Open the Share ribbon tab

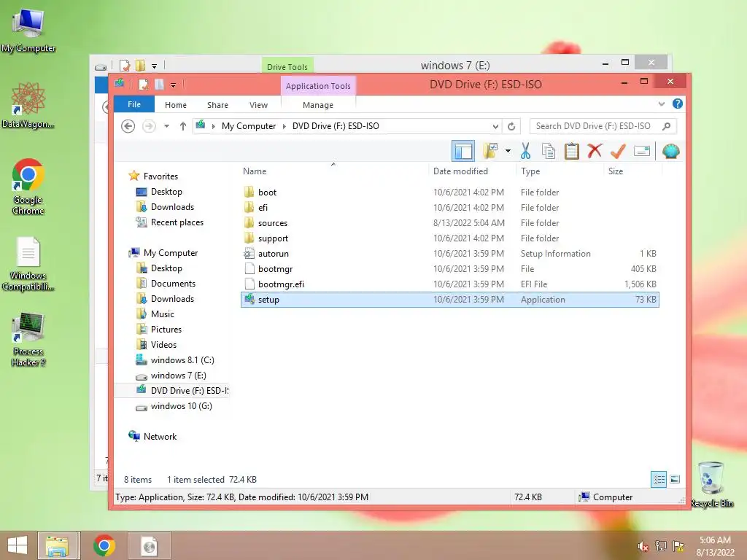pos(217,105)
